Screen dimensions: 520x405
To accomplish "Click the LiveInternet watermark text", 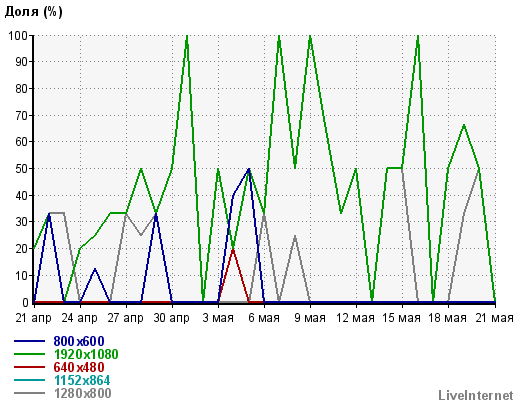I will tap(476, 395).
